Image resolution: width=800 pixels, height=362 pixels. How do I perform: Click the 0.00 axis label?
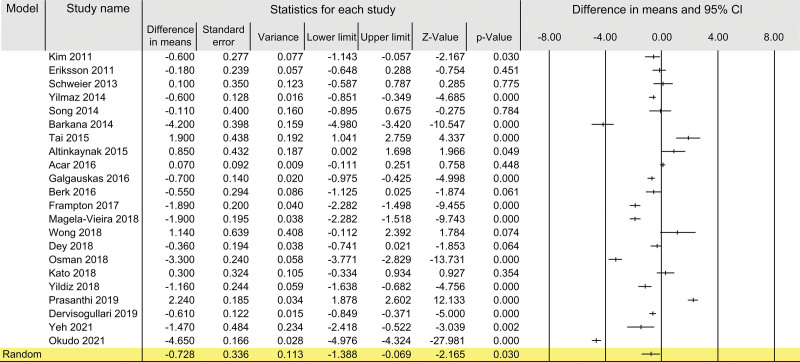[661, 38]
